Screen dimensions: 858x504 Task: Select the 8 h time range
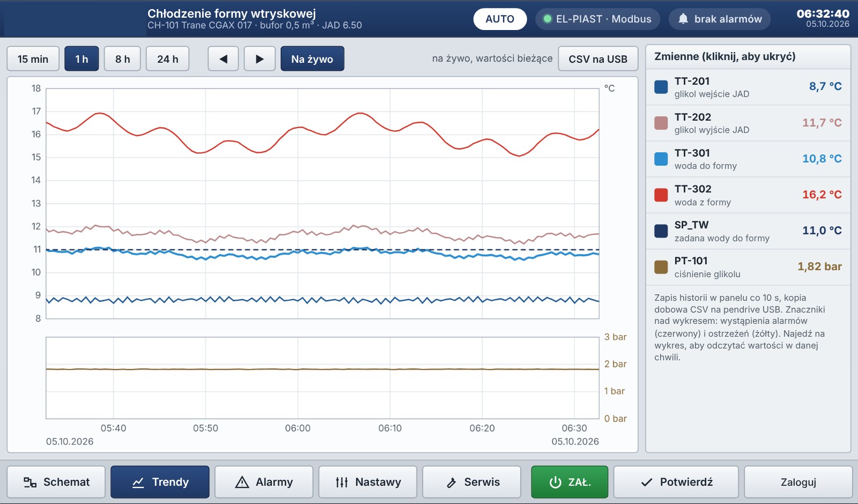coord(122,59)
